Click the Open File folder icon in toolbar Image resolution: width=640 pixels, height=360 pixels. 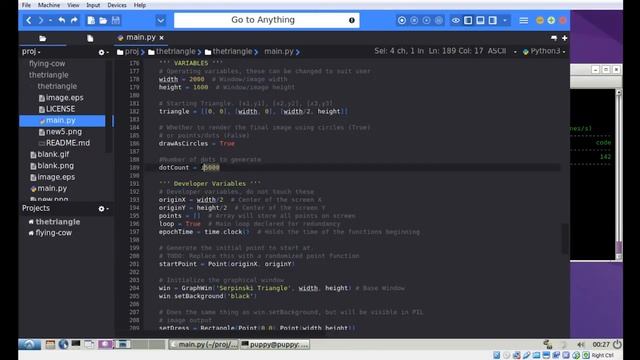click(103, 20)
